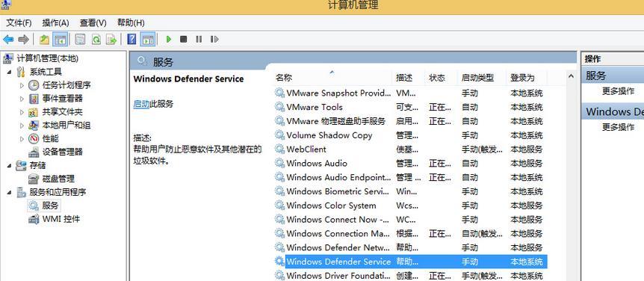Open the 帮助(H) menu

tap(131, 22)
